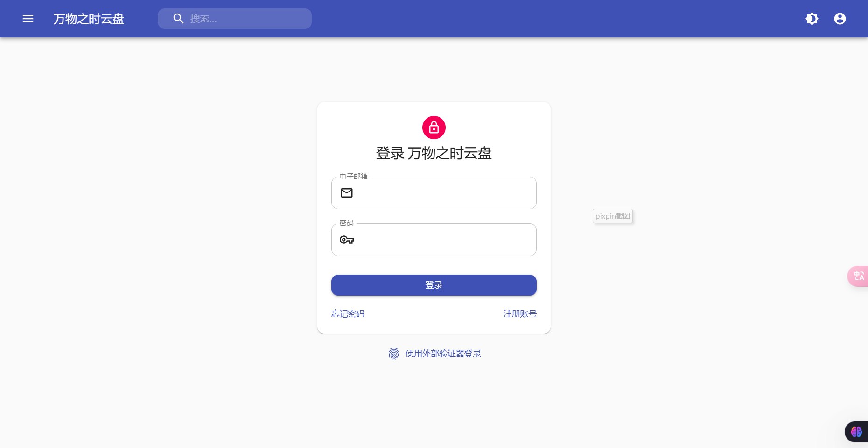868x448 pixels.
Task: Open the brain assistant floating icon
Action: 856,432
